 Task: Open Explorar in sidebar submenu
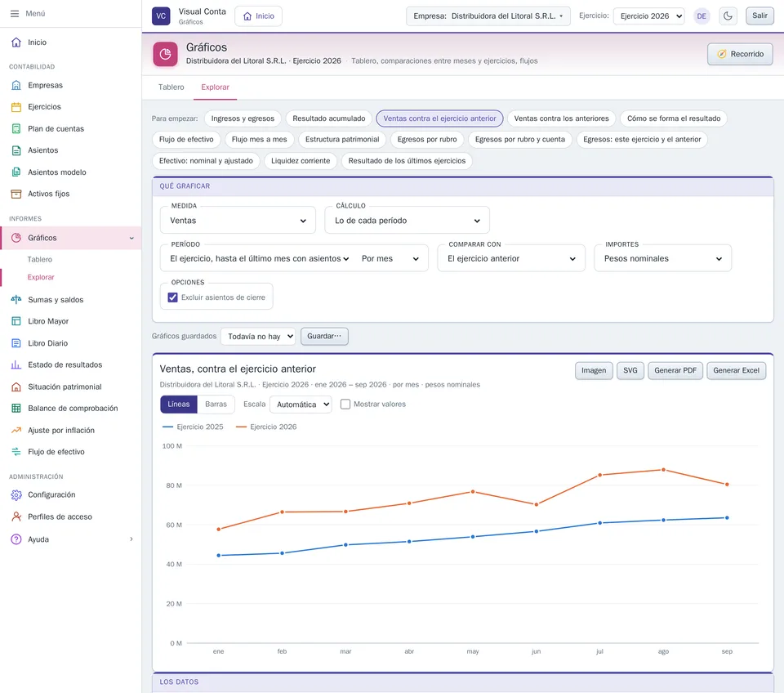click(x=41, y=277)
